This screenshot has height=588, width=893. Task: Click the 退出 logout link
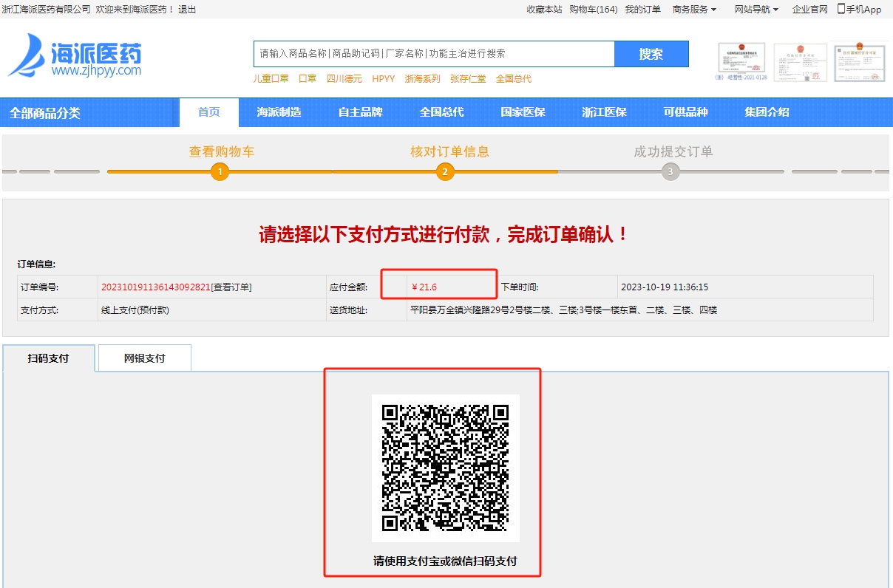coord(187,9)
